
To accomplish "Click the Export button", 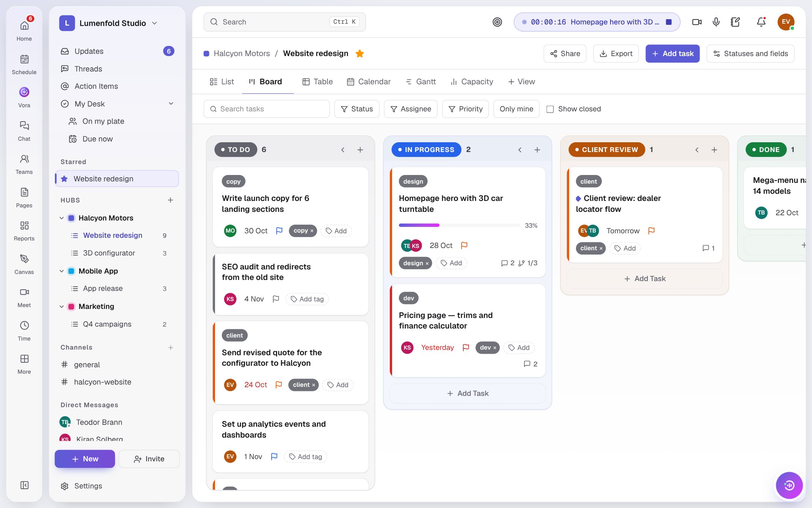I will [616, 53].
